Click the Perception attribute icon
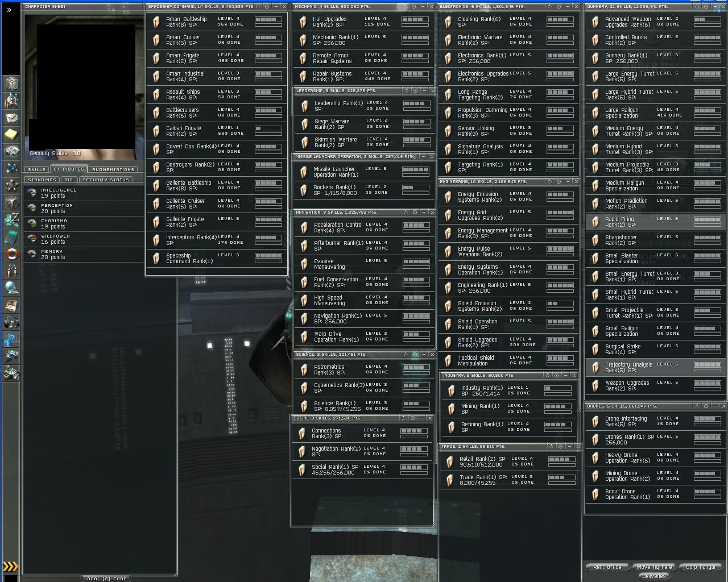This screenshot has width=728, height=582. click(x=32, y=208)
